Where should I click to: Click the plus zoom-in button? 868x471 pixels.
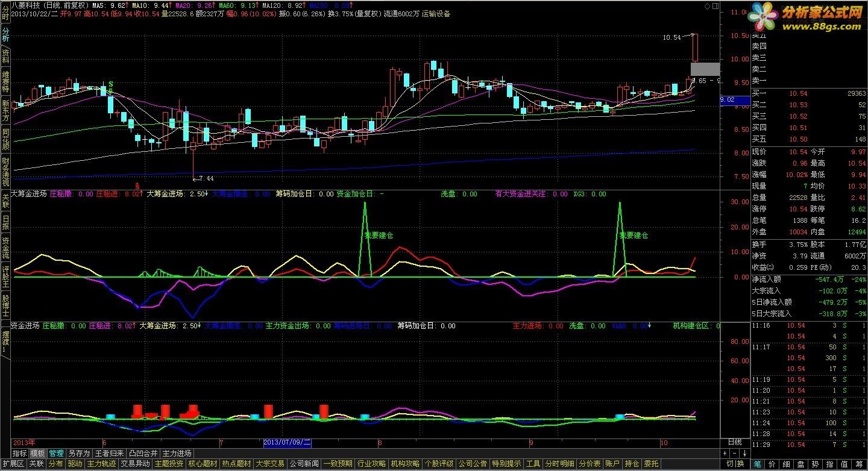point(725,453)
